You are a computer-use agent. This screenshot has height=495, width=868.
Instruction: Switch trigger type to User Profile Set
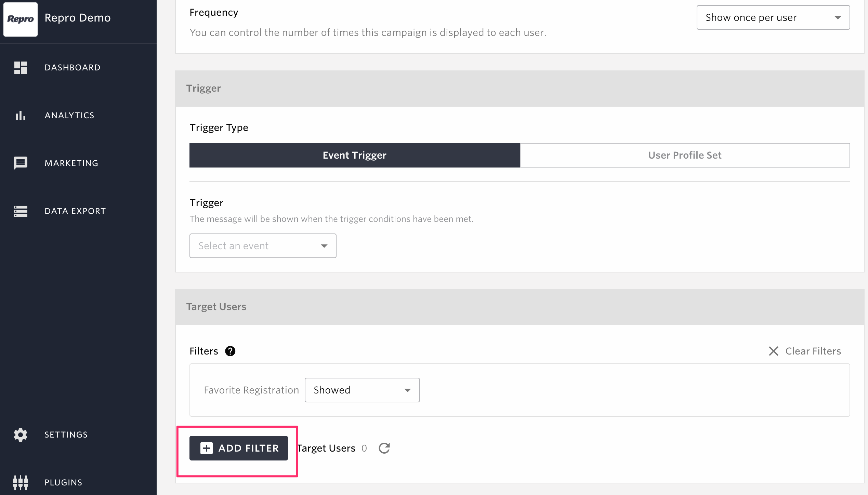click(x=685, y=155)
